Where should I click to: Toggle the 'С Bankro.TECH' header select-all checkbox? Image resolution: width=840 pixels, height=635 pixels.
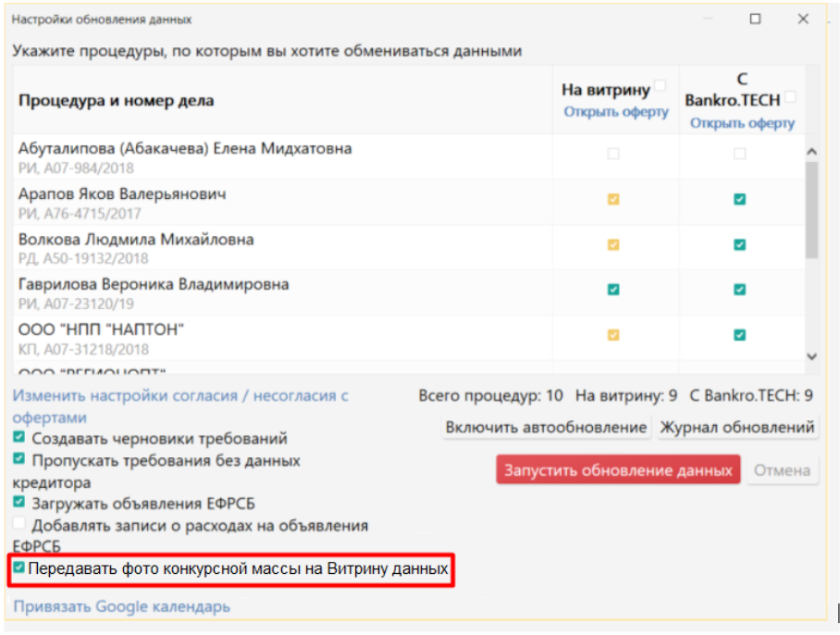tap(790, 96)
